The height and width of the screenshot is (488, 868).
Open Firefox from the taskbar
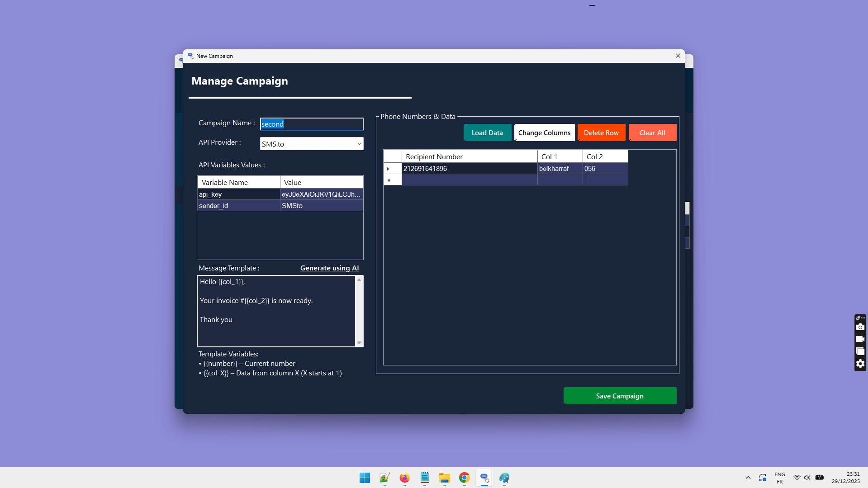coord(404,478)
